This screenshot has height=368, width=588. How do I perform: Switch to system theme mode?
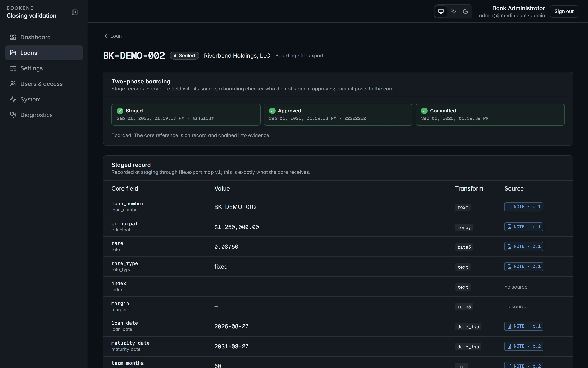pyautogui.click(x=441, y=11)
